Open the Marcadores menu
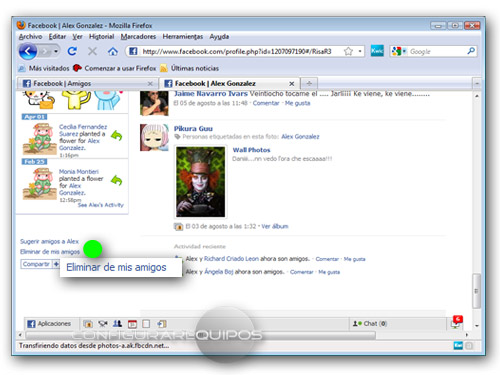This screenshot has width=500, height=375. click(138, 36)
